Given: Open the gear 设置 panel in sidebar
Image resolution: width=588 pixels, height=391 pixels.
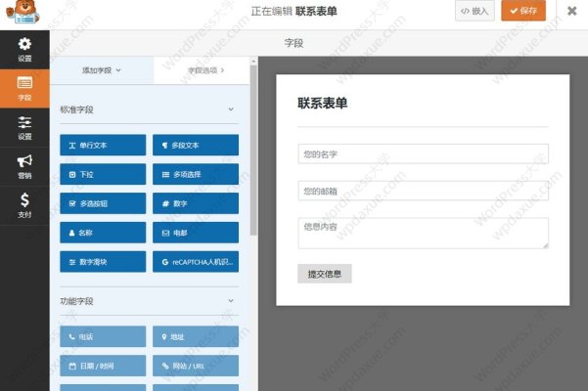Looking at the screenshot, I should coord(24,50).
